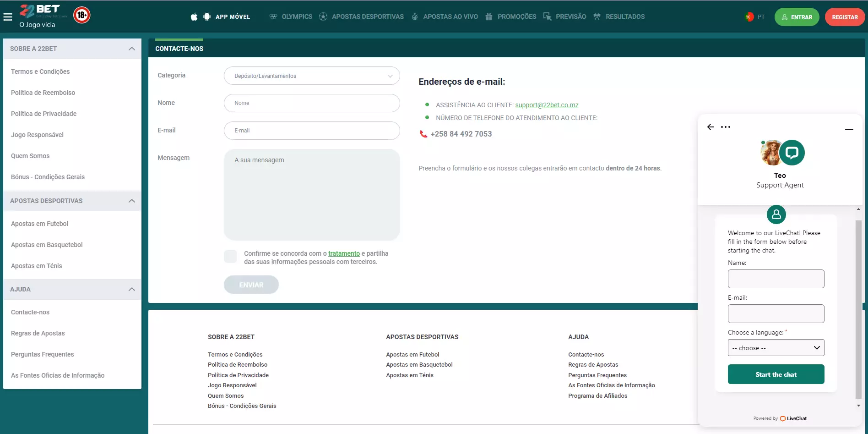The width and height of the screenshot is (868, 434).
Task: Collapse the SOBRE A 22BET section
Action: coord(132,49)
